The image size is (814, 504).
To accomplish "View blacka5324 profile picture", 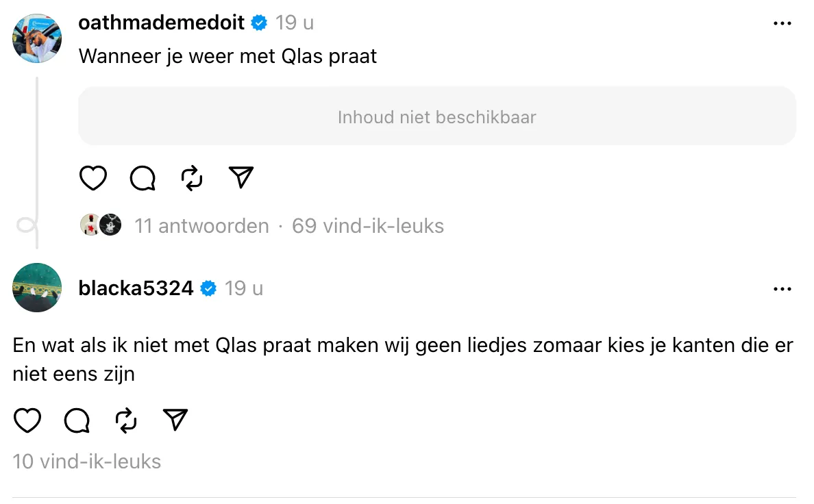I will (x=37, y=288).
